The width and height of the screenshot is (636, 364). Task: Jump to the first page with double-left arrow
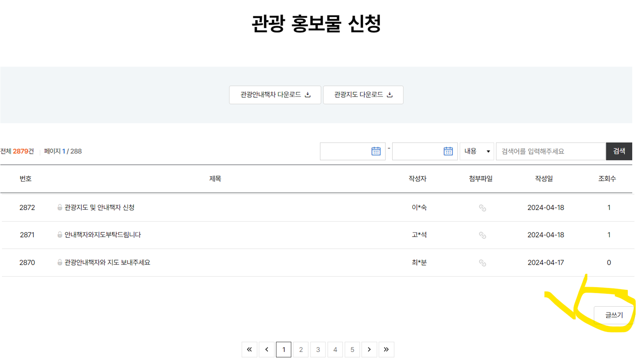[x=249, y=349]
